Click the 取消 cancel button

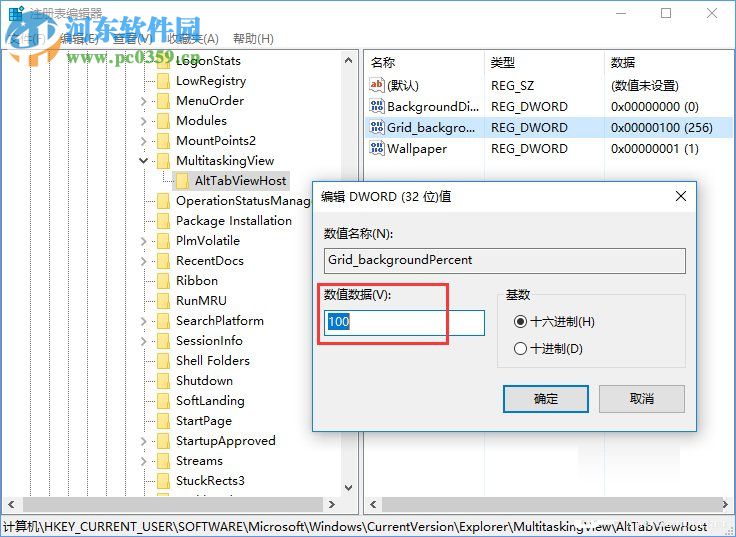tap(642, 399)
